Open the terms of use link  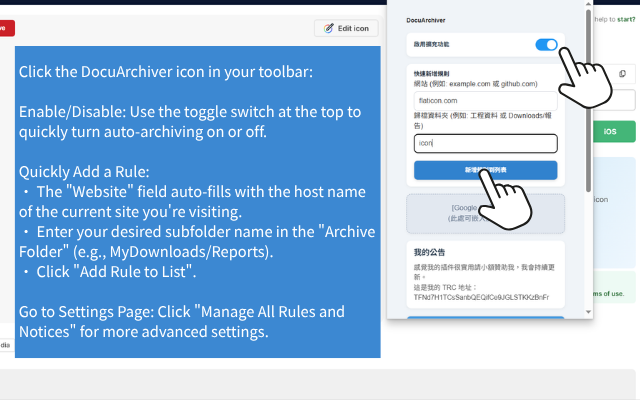pyautogui.click(x=609, y=293)
